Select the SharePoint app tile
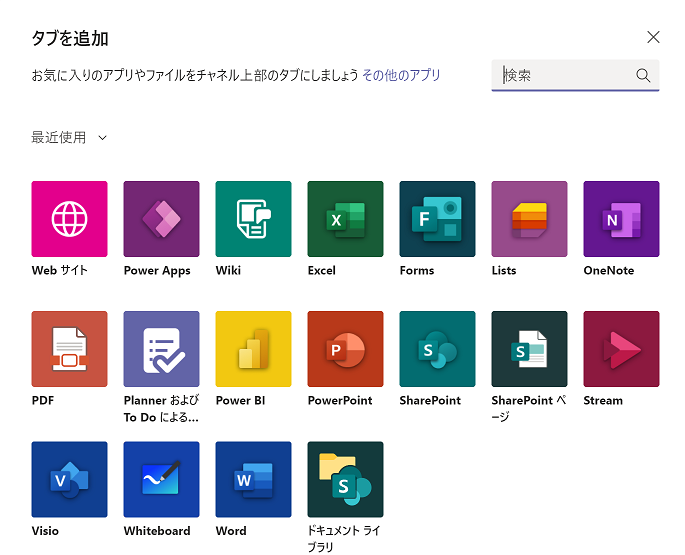685x555 pixels. [437, 349]
